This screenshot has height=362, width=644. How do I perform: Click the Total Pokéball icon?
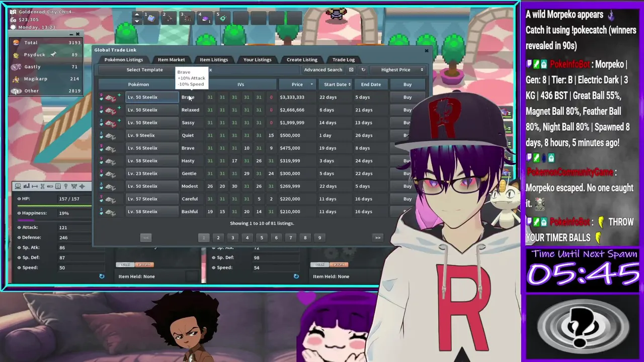coord(16,43)
